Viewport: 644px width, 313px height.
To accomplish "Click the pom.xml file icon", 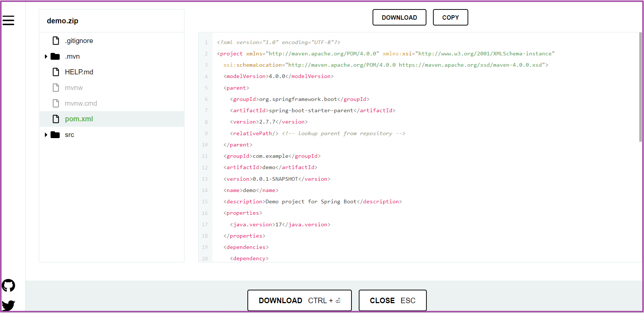I will [56, 119].
